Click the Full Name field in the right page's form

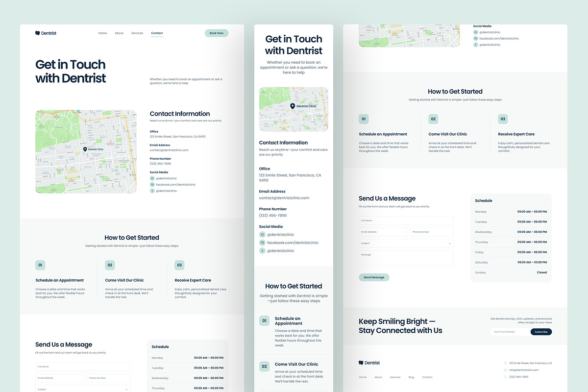coord(406,220)
